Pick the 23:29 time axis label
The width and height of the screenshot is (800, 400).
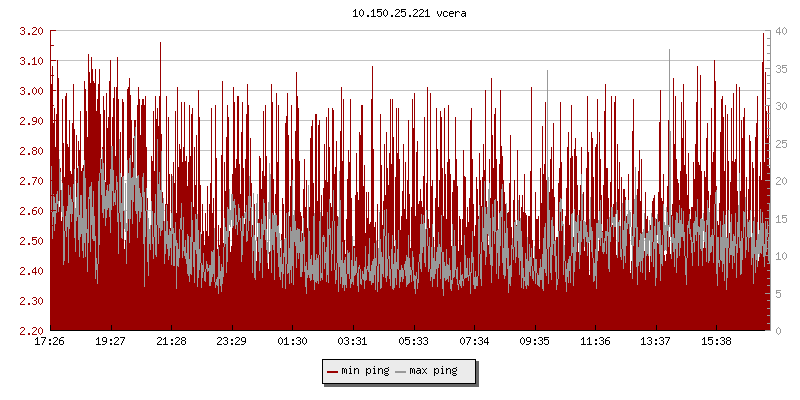click(x=232, y=342)
